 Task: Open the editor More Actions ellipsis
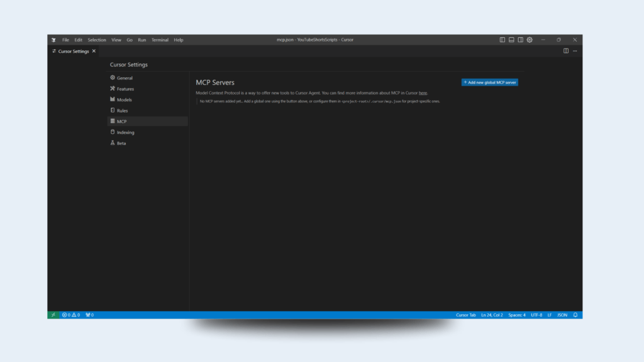coord(575,51)
